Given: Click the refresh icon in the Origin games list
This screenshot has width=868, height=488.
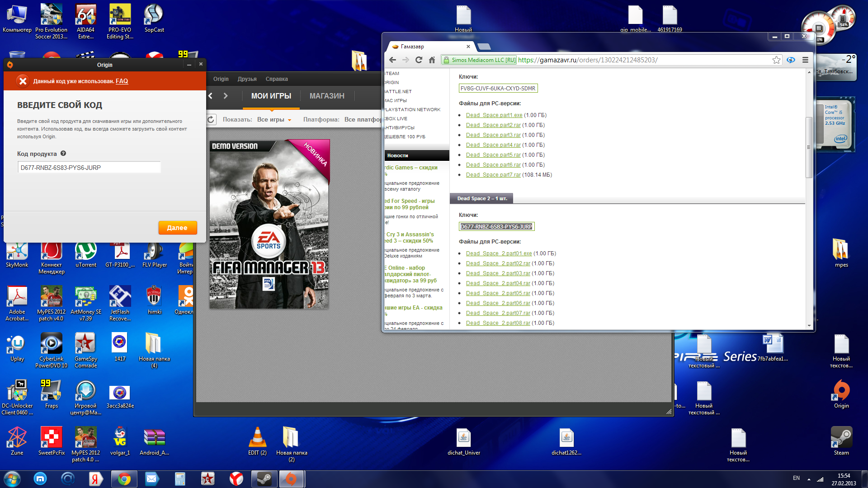Looking at the screenshot, I should click(211, 119).
